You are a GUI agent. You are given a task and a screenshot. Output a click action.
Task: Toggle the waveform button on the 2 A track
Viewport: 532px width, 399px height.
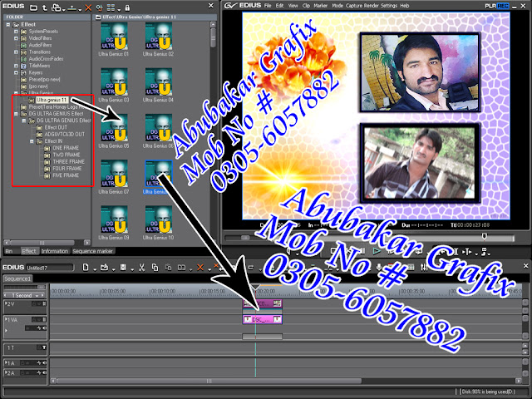point(39,372)
